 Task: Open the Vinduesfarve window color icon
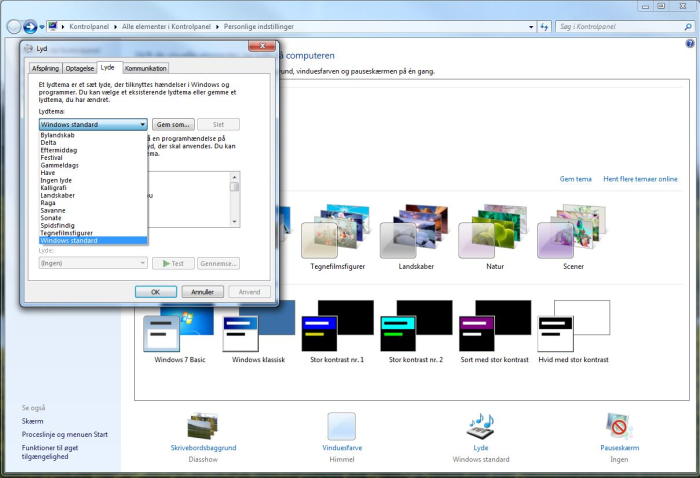click(342, 427)
